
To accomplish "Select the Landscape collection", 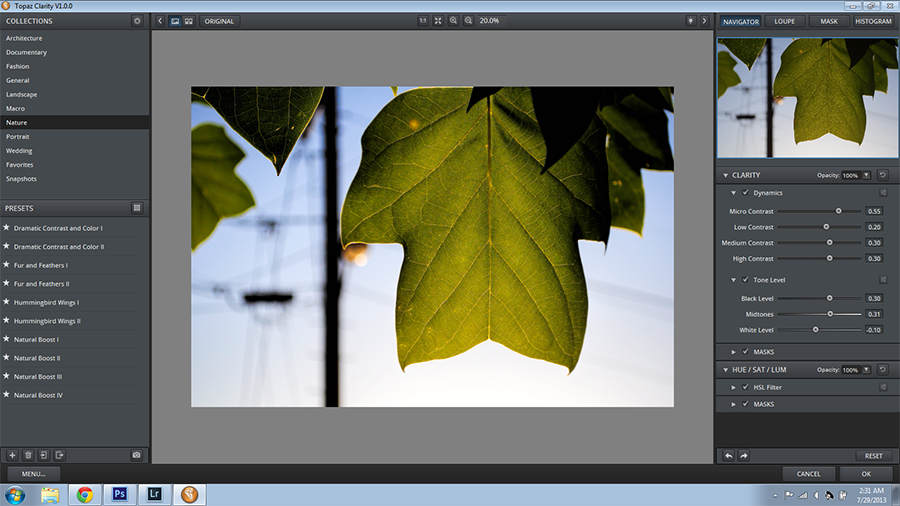I will [22, 94].
